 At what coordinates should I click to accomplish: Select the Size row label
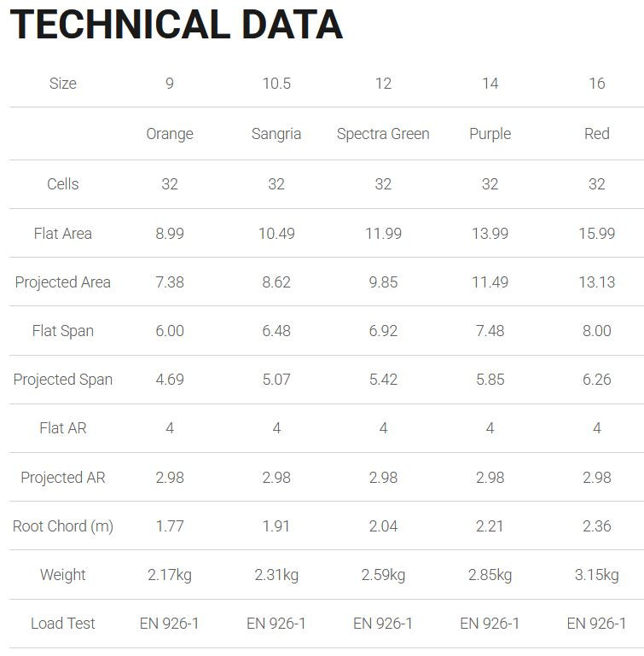(x=63, y=84)
